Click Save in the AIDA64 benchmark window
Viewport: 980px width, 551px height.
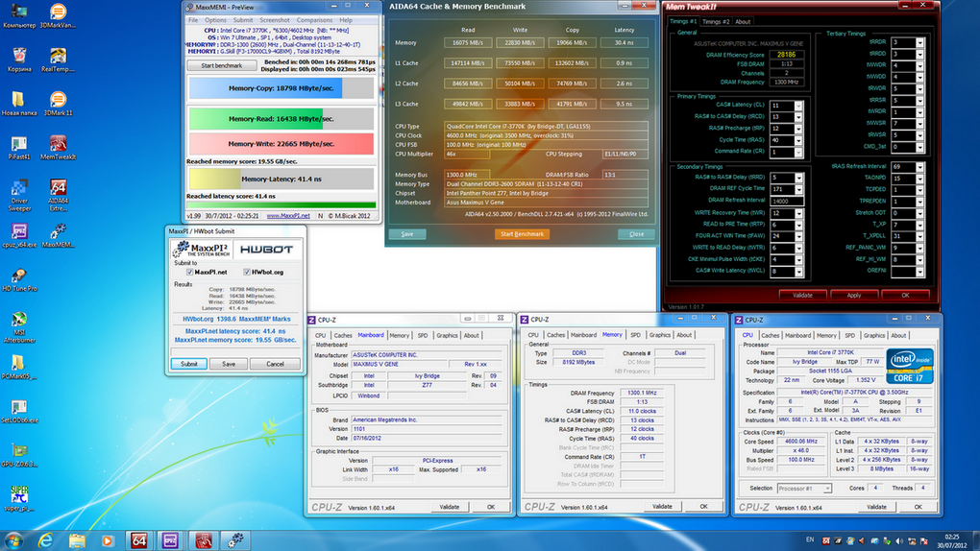pos(406,234)
